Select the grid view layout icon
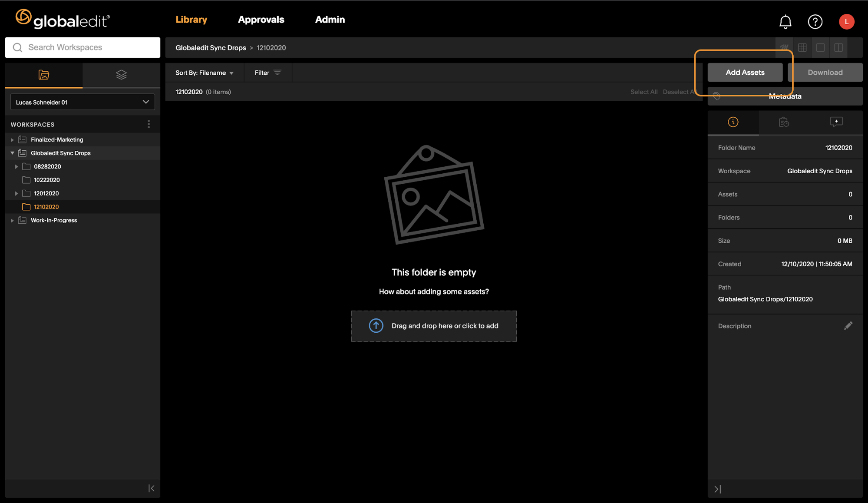The width and height of the screenshot is (868, 503). point(802,48)
